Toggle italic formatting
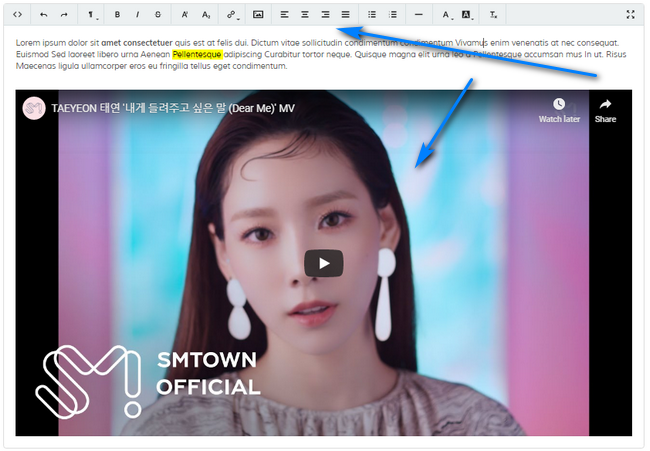This screenshot has height=451, width=650. 138,15
